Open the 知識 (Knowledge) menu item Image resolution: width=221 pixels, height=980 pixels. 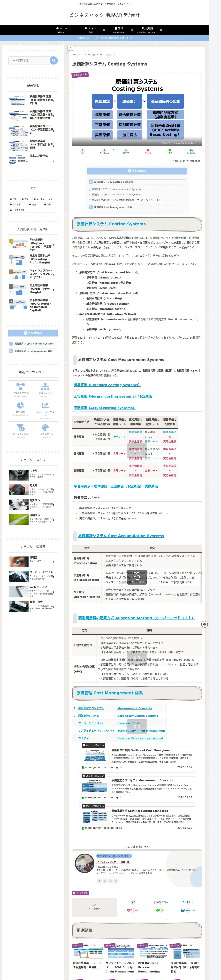119,30
